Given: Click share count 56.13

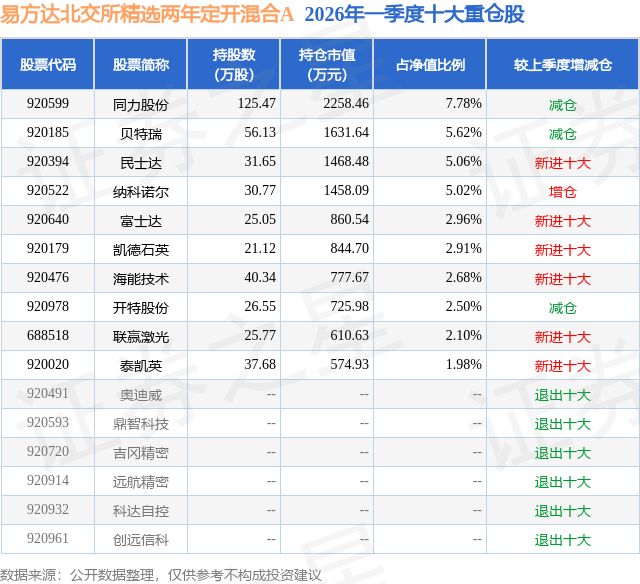Looking at the screenshot, I should 260,133.
